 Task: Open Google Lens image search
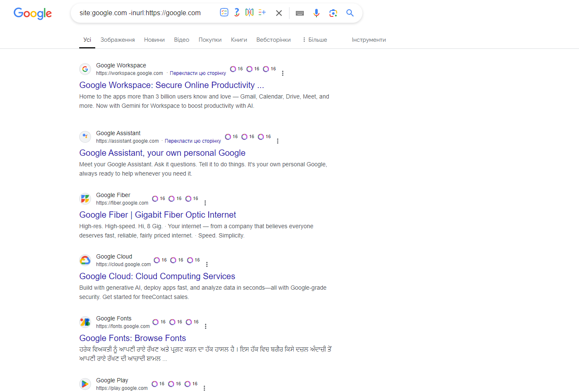tap(333, 13)
